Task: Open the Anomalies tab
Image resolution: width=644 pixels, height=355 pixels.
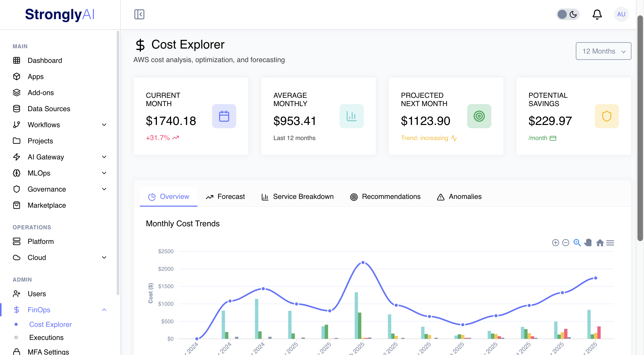Action: 459,197
